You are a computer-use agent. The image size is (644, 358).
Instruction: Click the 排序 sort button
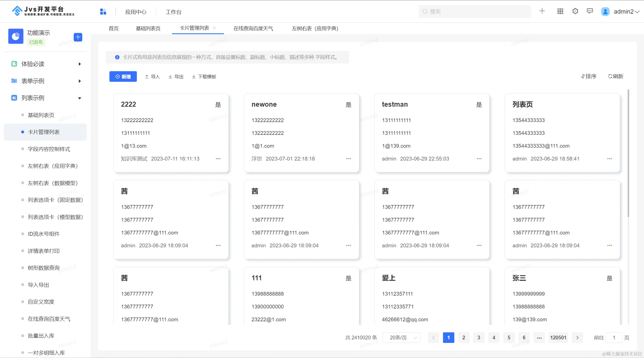tap(588, 76)
